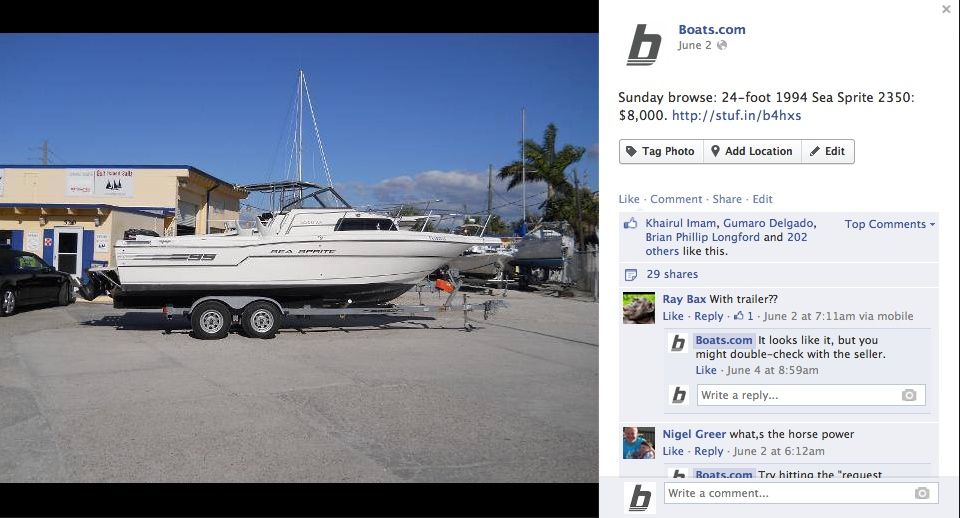
Task: Click the Boats.com logo avatar at top
Action: (644, 45)
